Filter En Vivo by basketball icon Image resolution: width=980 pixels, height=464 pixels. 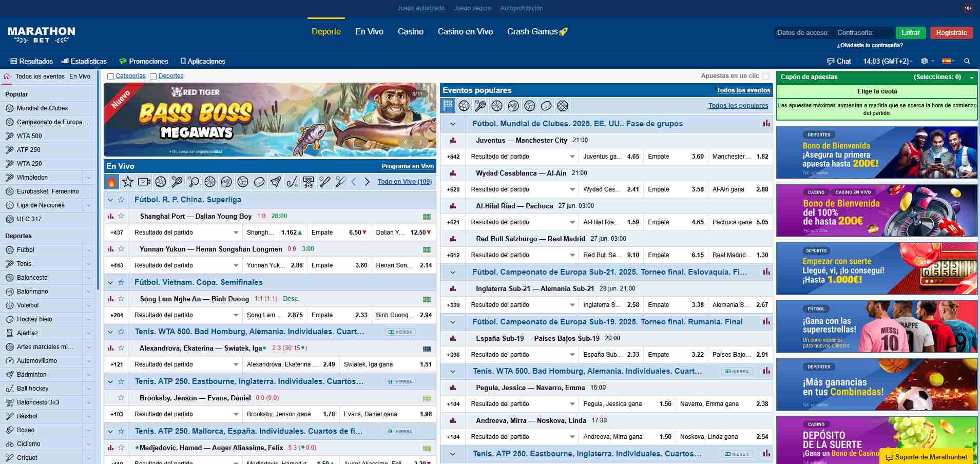tap(210, 182)
